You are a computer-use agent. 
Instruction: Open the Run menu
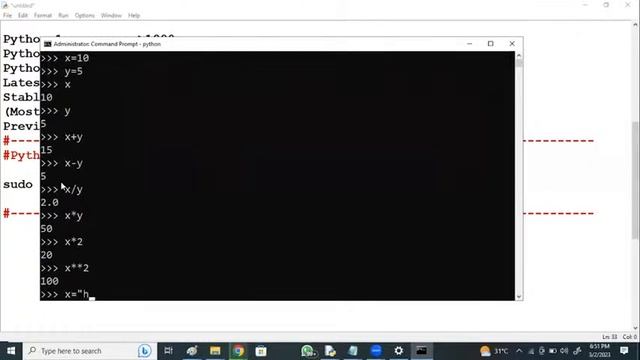[x=63, y=16]
